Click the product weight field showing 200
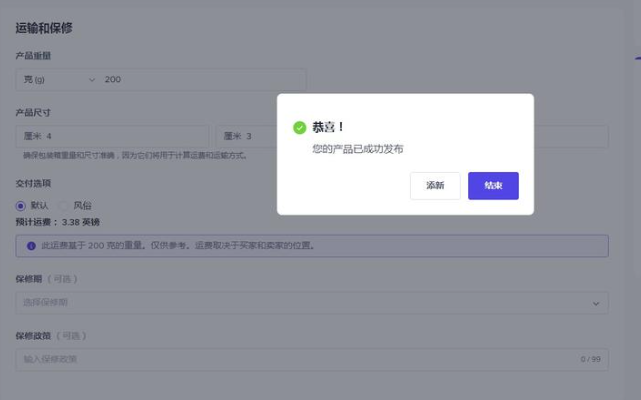 click(x=200, y=80)
